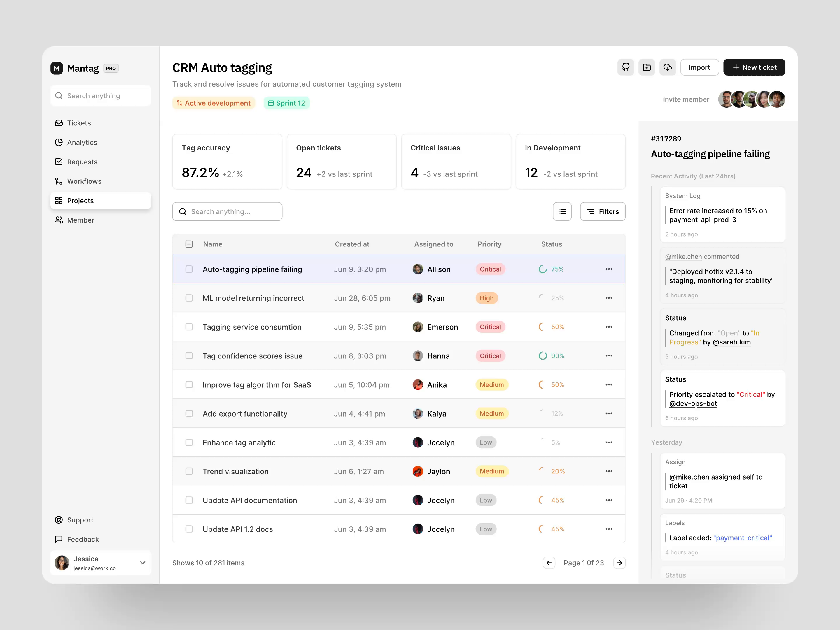Screen dimensions: 840x630
Task: Open the ellipsis menu for 'Tag confidence scores issue'
Action: [609, 356]
